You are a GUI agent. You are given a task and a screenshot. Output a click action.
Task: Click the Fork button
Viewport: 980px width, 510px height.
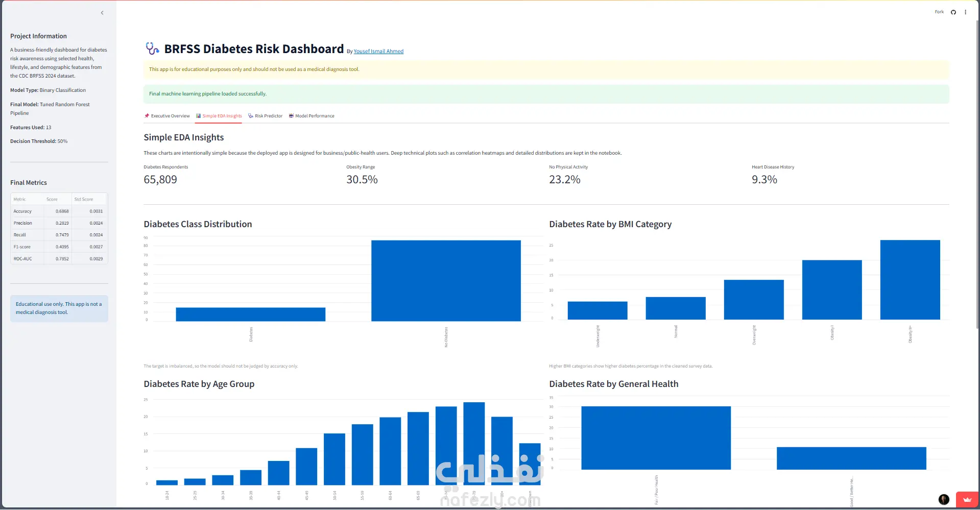click(939, 12)
